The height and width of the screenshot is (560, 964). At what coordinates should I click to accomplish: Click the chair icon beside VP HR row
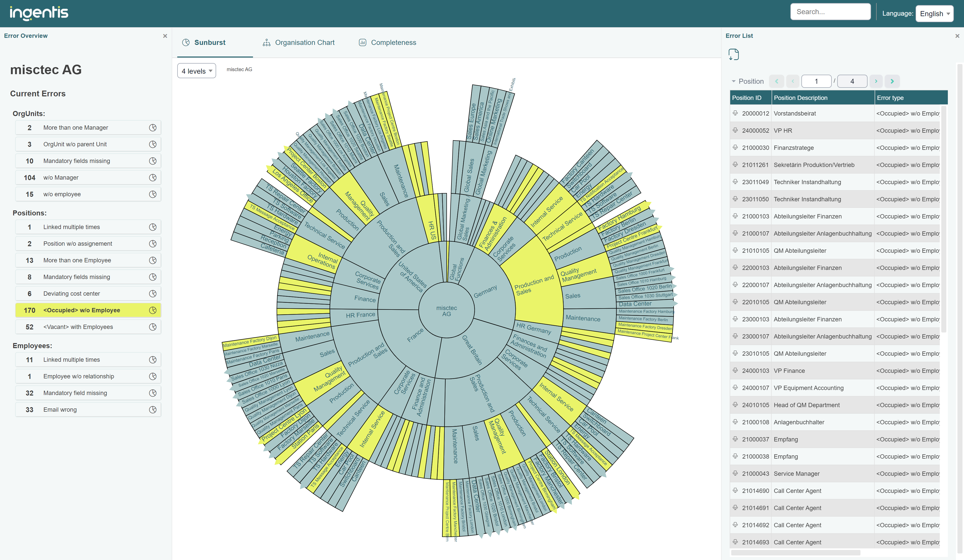(x=735, y=130)
